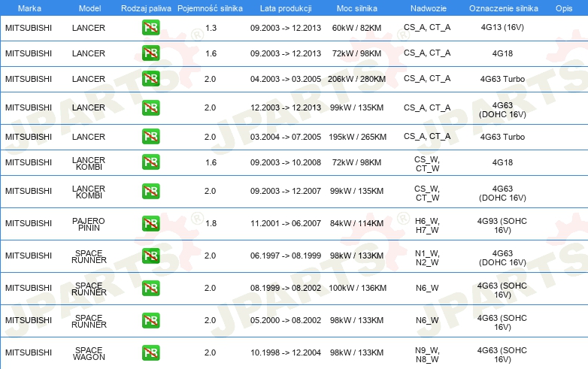
Task: Click the SPACE WAGON model cell
Action: [x=89, y=353]
